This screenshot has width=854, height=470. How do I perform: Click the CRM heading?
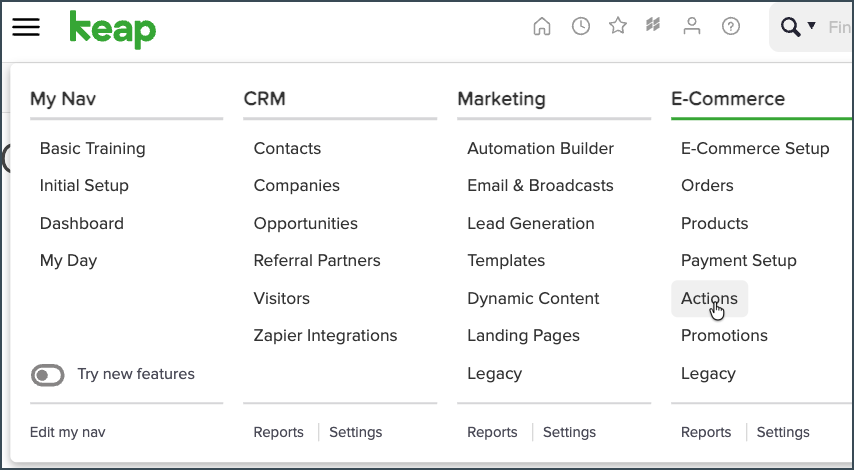click(264, 99)
